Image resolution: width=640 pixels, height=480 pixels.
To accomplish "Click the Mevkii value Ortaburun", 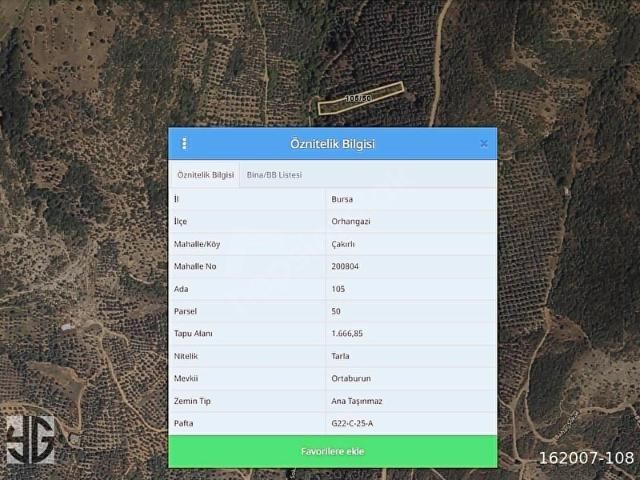I will point(350,379).
